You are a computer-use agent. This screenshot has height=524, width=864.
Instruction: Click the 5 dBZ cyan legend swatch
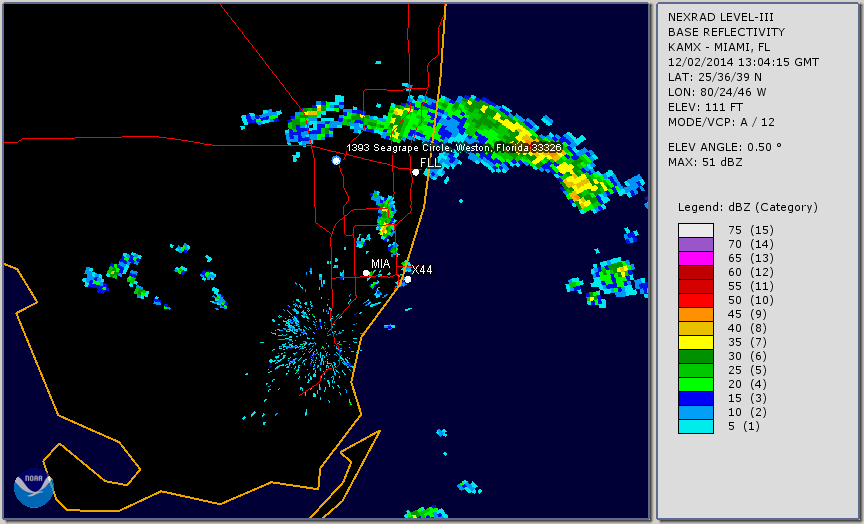(x=696, y=426)
